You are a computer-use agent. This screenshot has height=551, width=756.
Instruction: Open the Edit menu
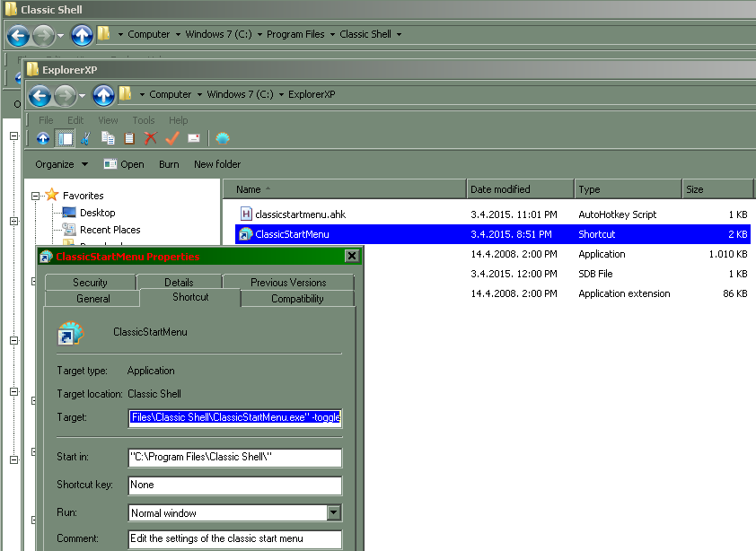point(75,120)
